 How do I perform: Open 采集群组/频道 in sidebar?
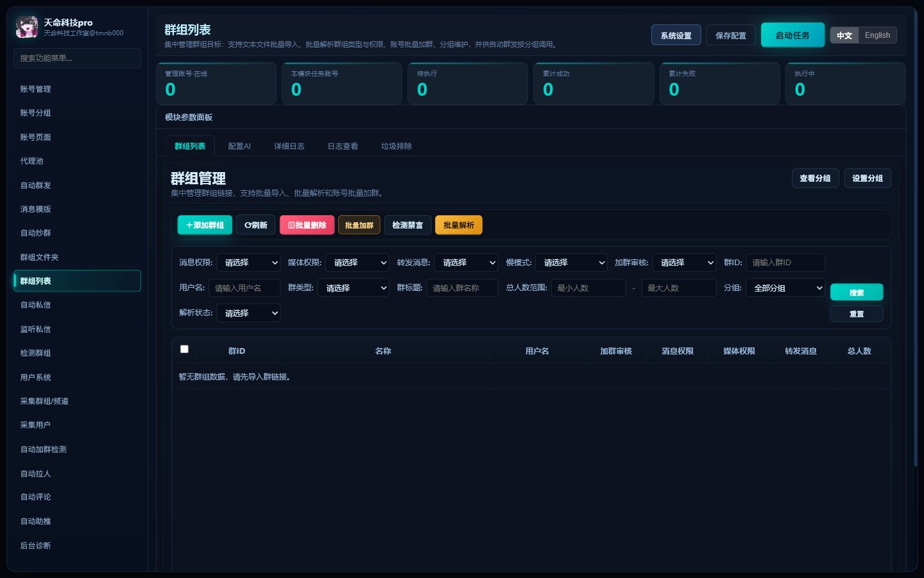pos(77,401)
